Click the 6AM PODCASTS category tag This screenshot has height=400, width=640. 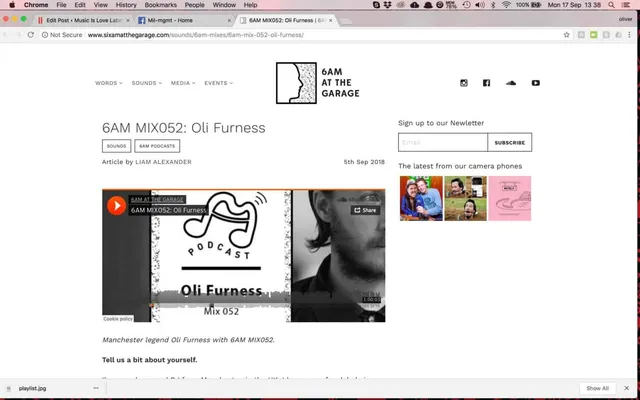(157, 146)
